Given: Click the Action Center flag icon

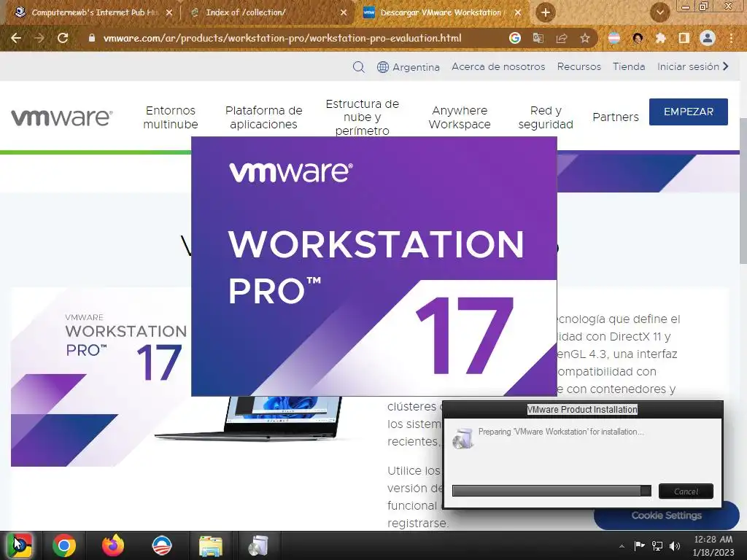Looking at the screenshot, I should pyautogui.click(x=639, y=545).
